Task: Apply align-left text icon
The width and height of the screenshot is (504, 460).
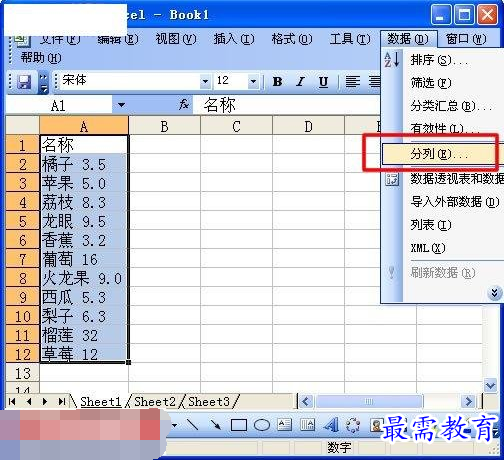Action: 353,82
